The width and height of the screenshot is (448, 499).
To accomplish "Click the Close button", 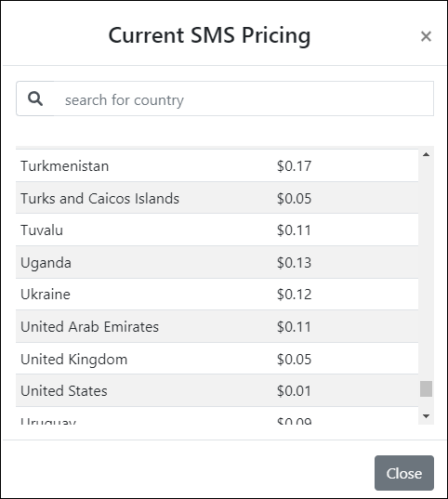I will 404,473.
